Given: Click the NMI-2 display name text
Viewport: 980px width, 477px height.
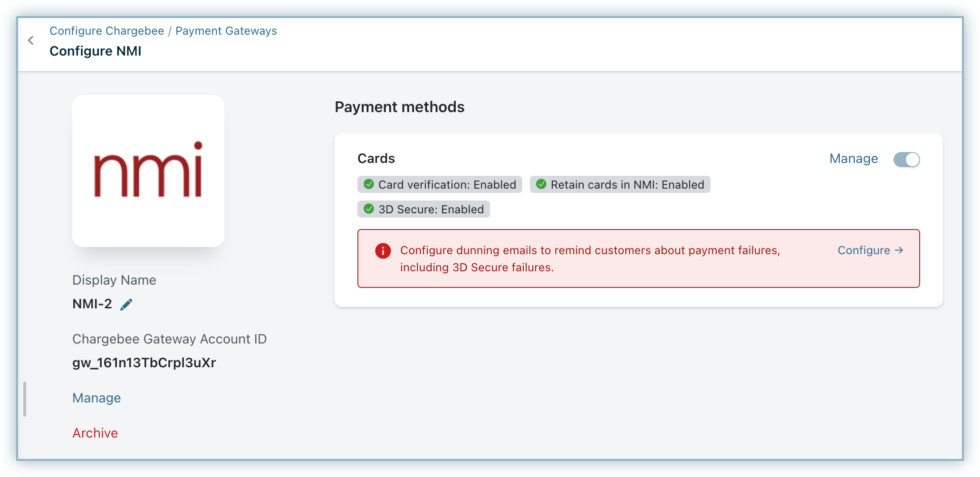Looking at the screenshot, I should (x=92, y=304).
